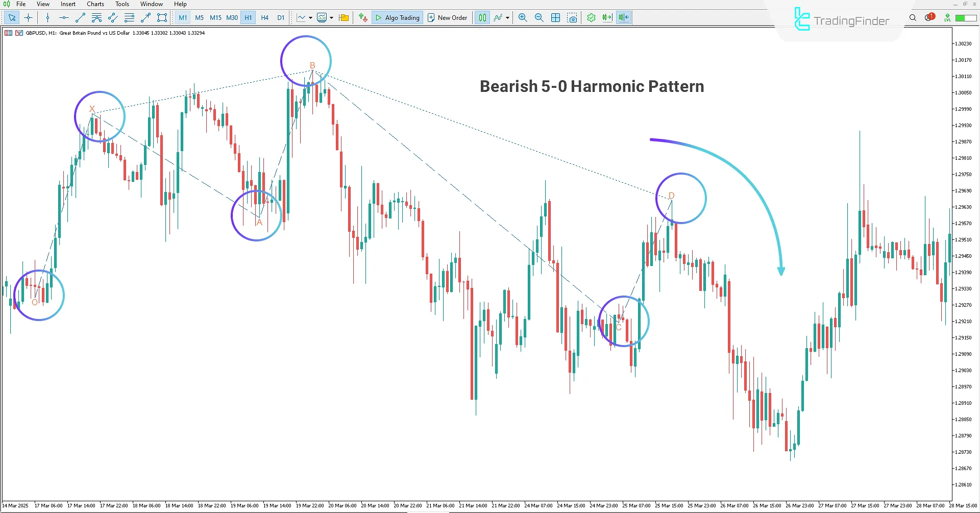The height and width of the screenshot is (513, 980).
Task: Toggle chart shift from right edge
Action: [623, 17]
